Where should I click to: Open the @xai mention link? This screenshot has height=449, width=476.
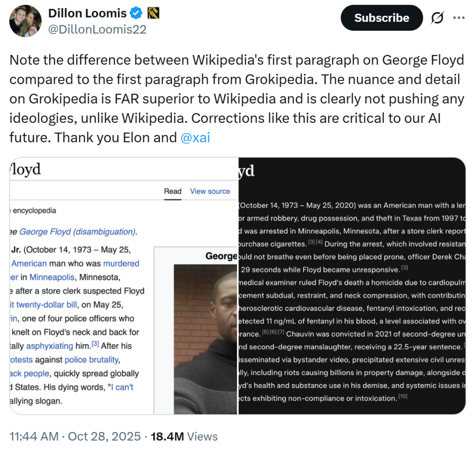point(195,138)
